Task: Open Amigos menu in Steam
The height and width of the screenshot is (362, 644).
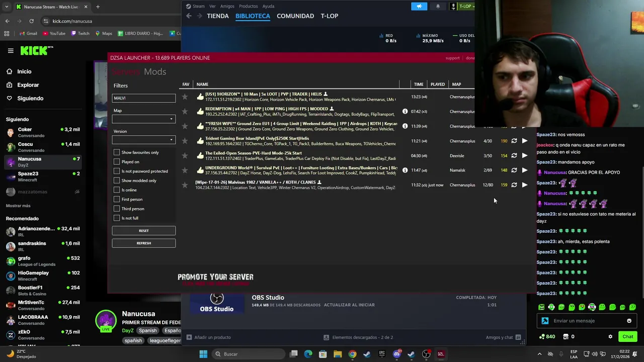Action: 227,6
